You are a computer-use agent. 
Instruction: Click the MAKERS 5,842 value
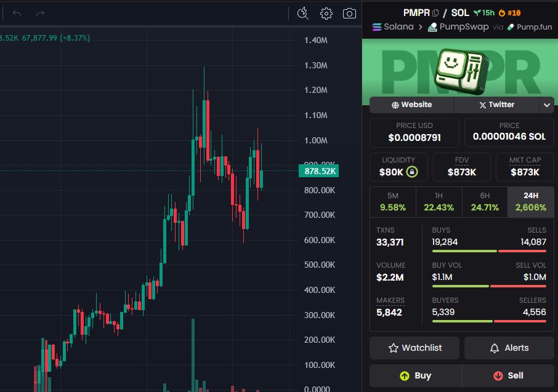[389, 313]
